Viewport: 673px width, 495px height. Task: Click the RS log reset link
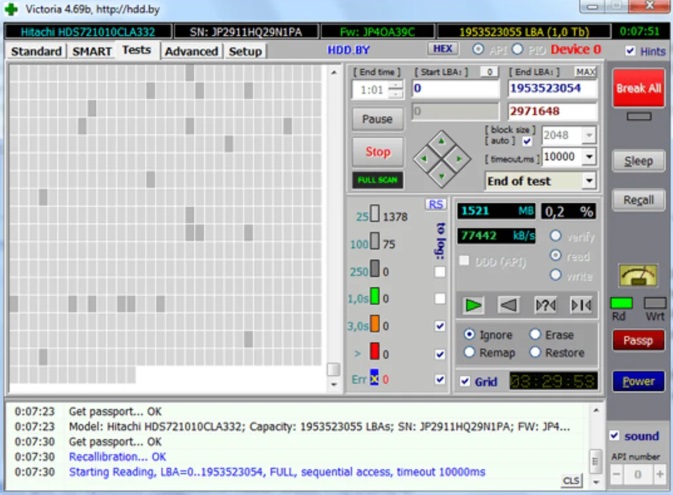pos(435,204)
